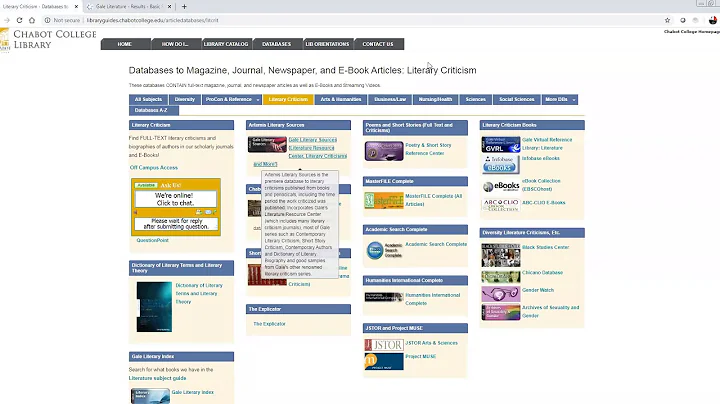Switch to the All Subjects tab

[148, 99]
